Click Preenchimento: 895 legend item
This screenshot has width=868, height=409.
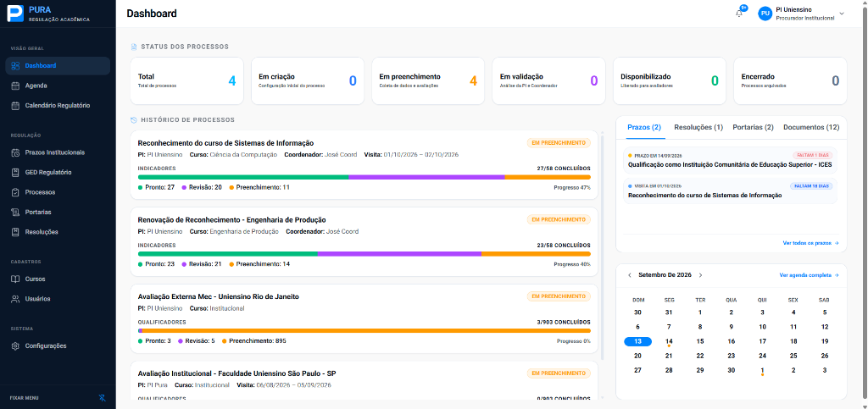tap(254, 341)
